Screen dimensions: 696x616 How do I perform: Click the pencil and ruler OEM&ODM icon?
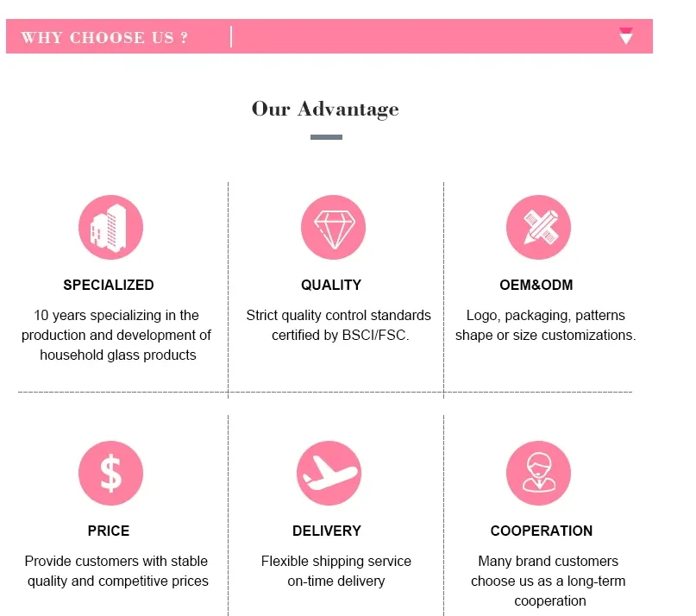pos(538,227)
